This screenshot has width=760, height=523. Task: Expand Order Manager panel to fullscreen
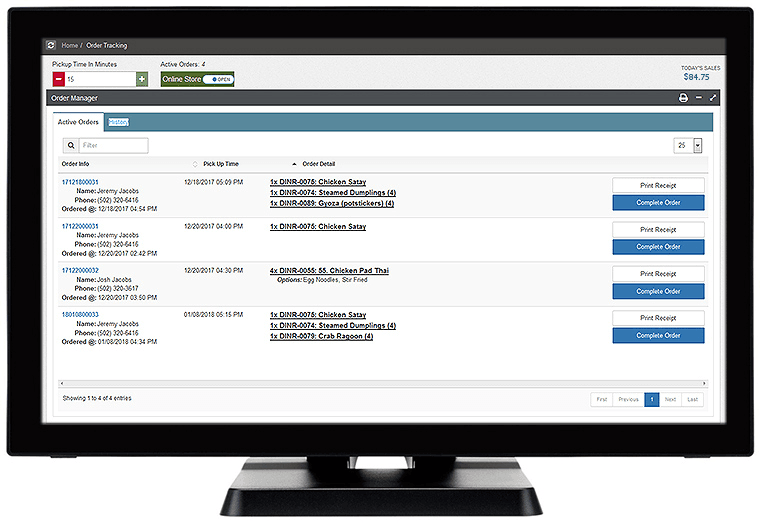click(x=712, y=98)
